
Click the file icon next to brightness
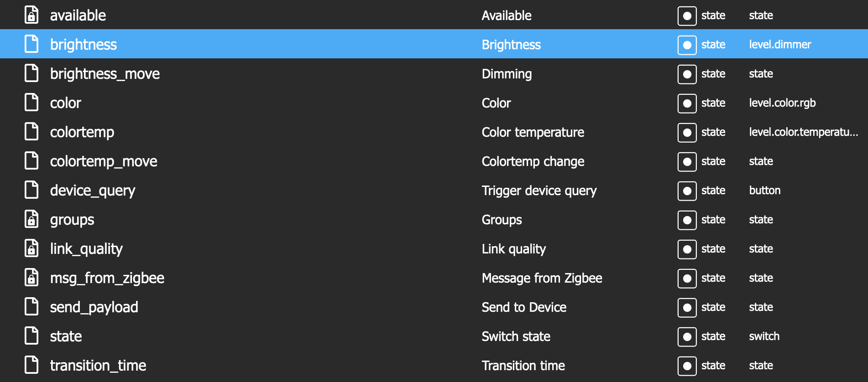[x=31, y=44]
